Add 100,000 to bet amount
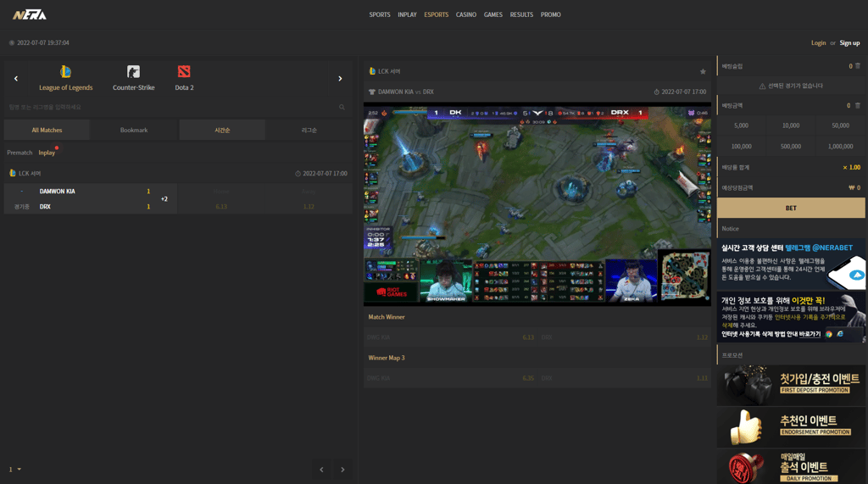Viewport: 868px width, 484px height. click(741, 147)
